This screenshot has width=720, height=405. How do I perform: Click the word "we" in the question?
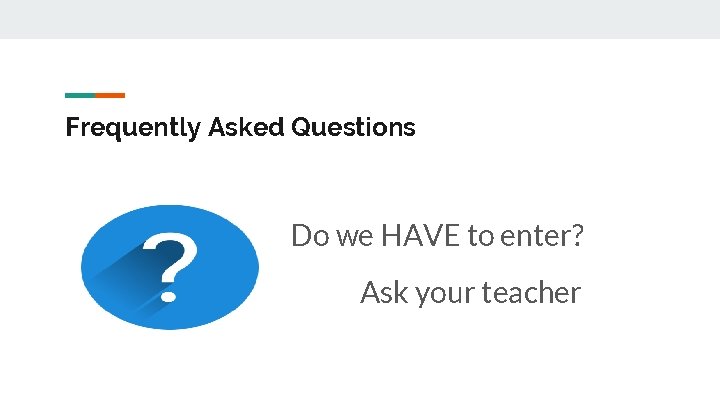tap(354, 236)
